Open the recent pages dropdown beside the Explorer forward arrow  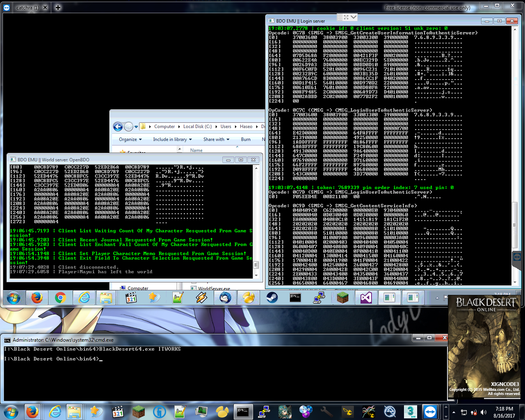pyautogui.click(x=136, y=127)
